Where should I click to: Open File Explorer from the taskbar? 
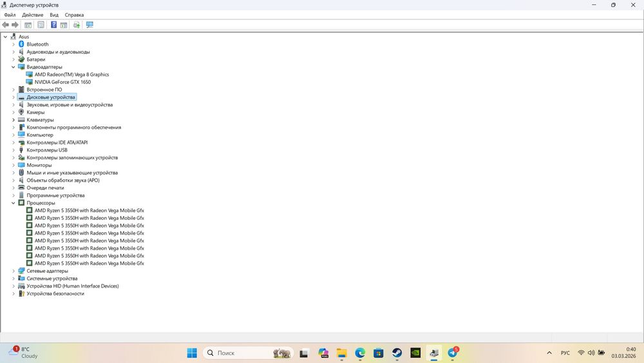[x=341, y=353]
